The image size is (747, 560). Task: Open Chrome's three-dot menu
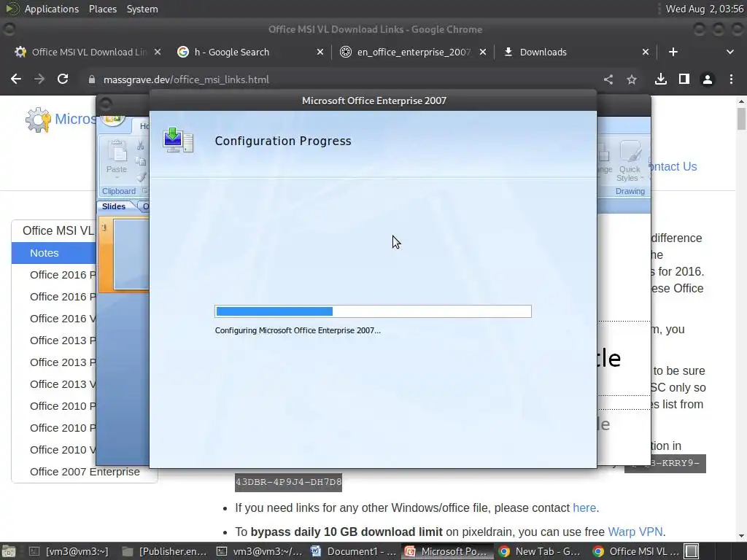tap(731, 79)
